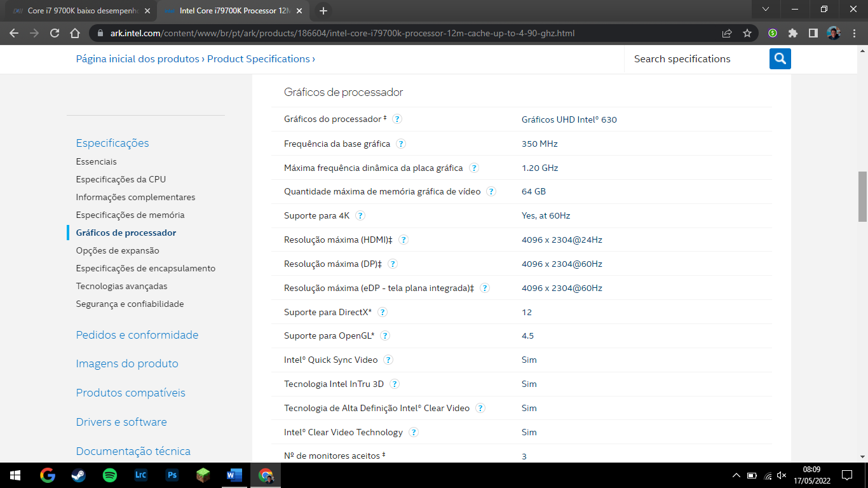Image resolution: width=868 pixels, height=488 pixels.
Task: Go to Opções de expansão section
Action: click(x=118, y=250)
